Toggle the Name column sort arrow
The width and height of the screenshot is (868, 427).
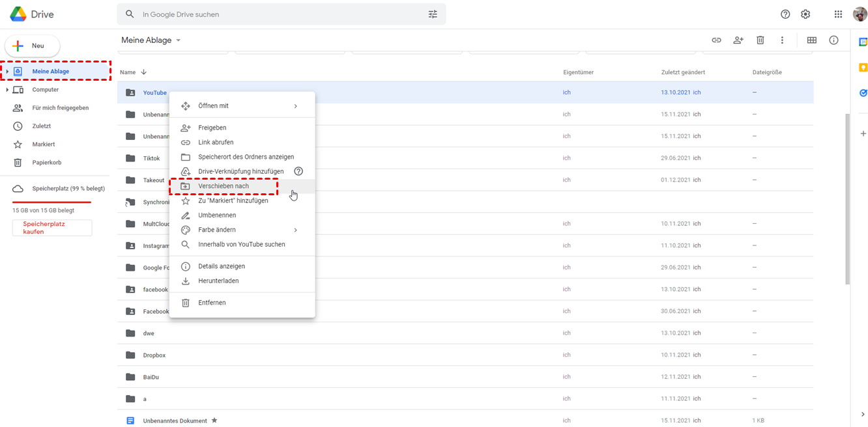(x=144, y=72)
